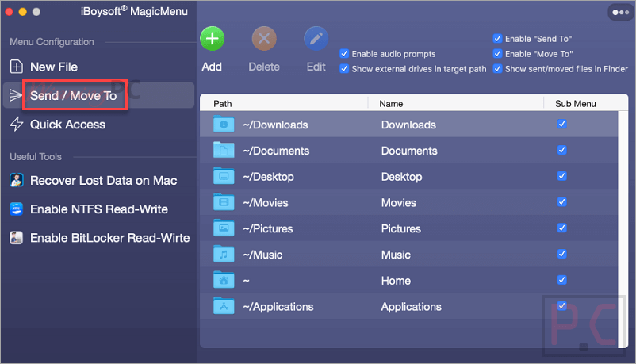Screen dimensions: 636x364
Task: Select the ~/Music path cell
Action: [x=262, y=255]
